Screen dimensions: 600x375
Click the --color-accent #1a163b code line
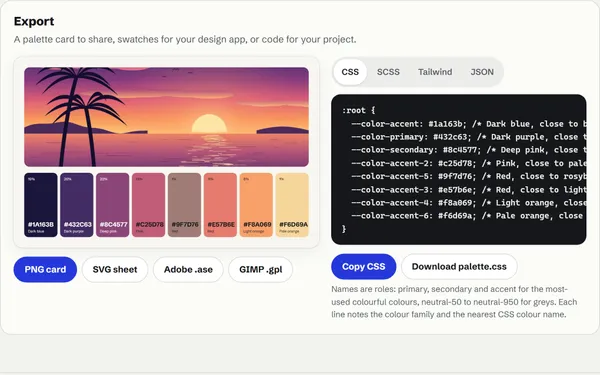pyautogui.click(x=468, y=124)
